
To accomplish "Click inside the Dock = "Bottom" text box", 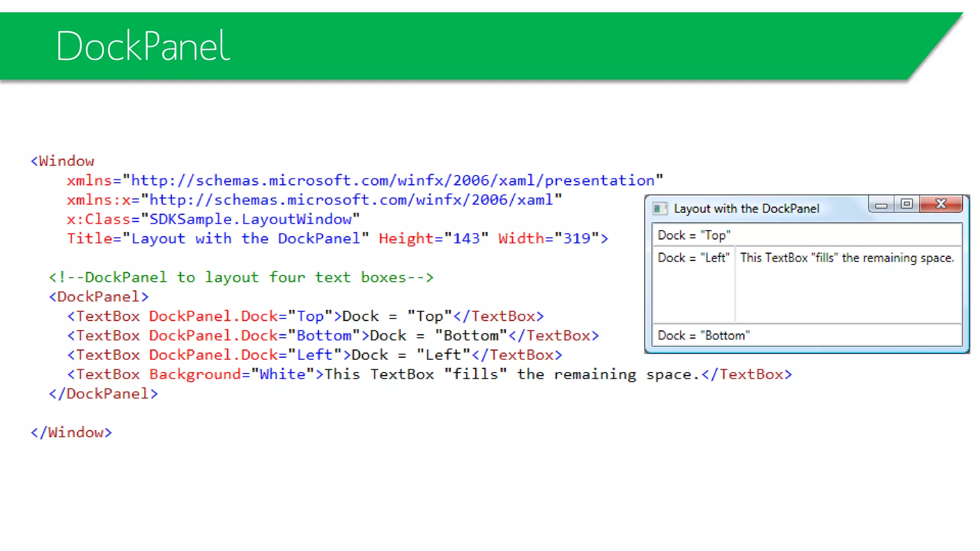I will click(x=807, y=336).
